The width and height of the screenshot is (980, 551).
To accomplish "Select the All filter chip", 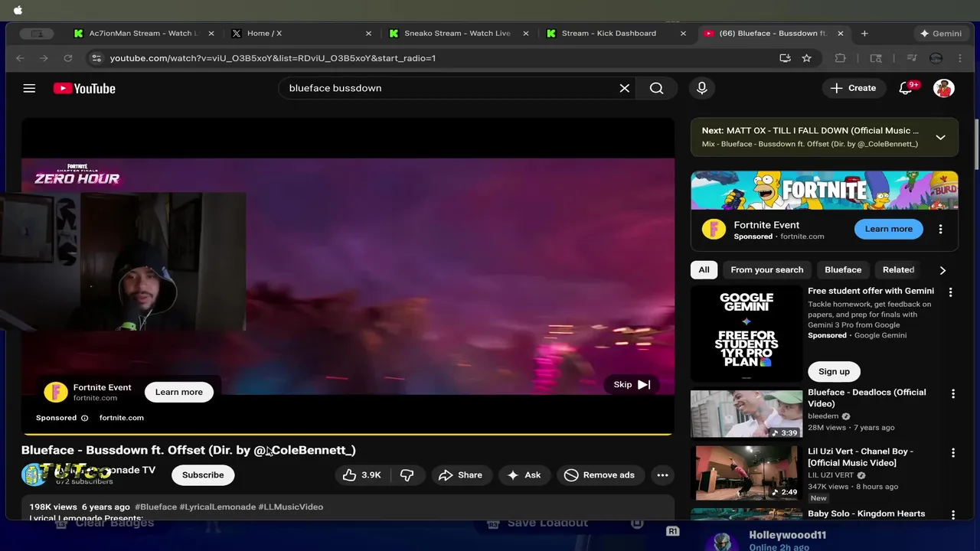I will pyautogui.click(x=704, y=270).
